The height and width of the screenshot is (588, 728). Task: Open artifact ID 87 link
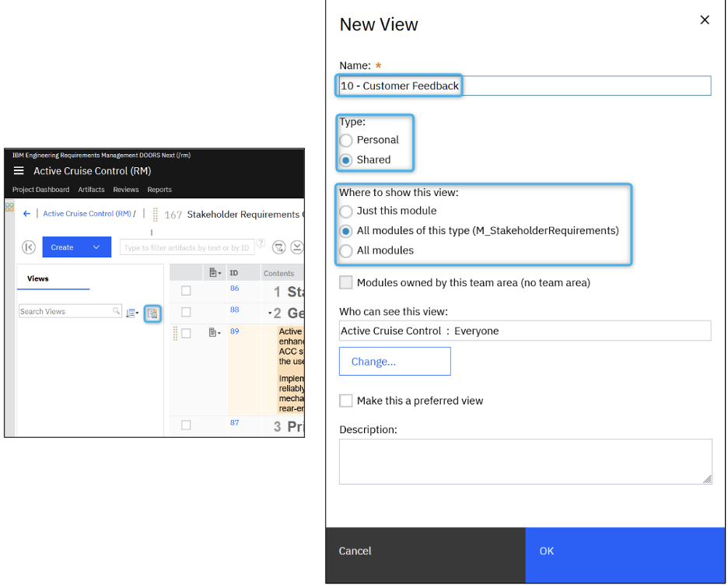(x=234, y=422)
